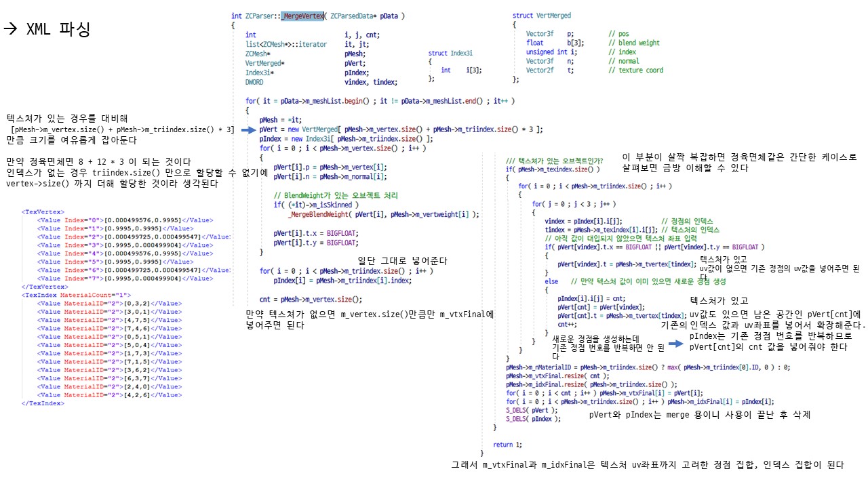Image resolution: width=868 pixels, height=488 pixels.
Task: Click the 'vindex, tindex;' variable names
Action: 371,81
